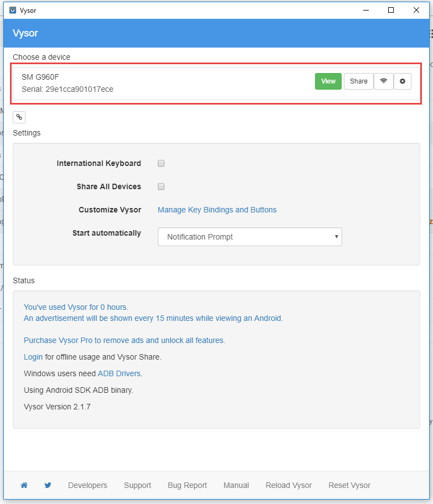This screenshot has height=504, width=433.
Task: Click the Share All Devices label
Action: (109, 186)
